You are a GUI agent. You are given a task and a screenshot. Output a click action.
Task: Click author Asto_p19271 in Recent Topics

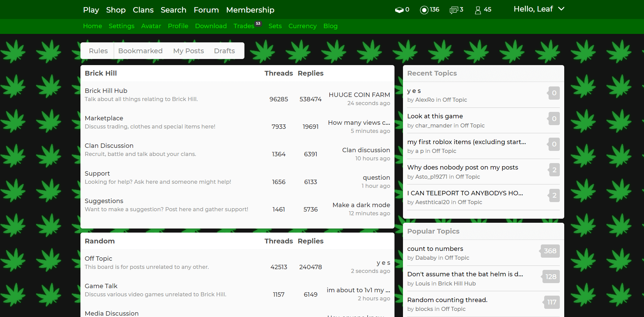click(x=431, y=177)
